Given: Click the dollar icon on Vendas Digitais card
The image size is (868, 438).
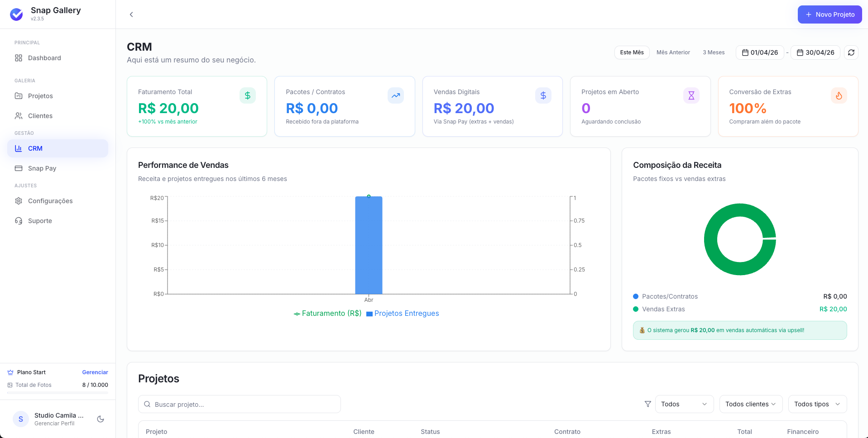Looking at the screenshot, I should click(x=543, y=95).
